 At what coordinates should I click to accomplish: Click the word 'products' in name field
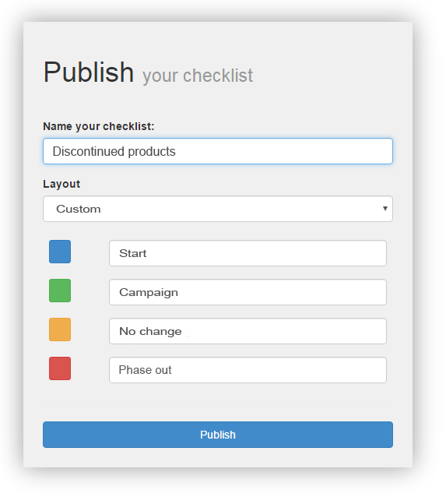click(152, 152)
